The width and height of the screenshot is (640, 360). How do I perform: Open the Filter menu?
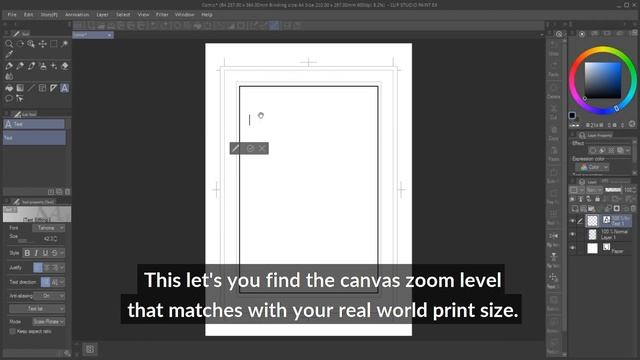pos(162,14)
